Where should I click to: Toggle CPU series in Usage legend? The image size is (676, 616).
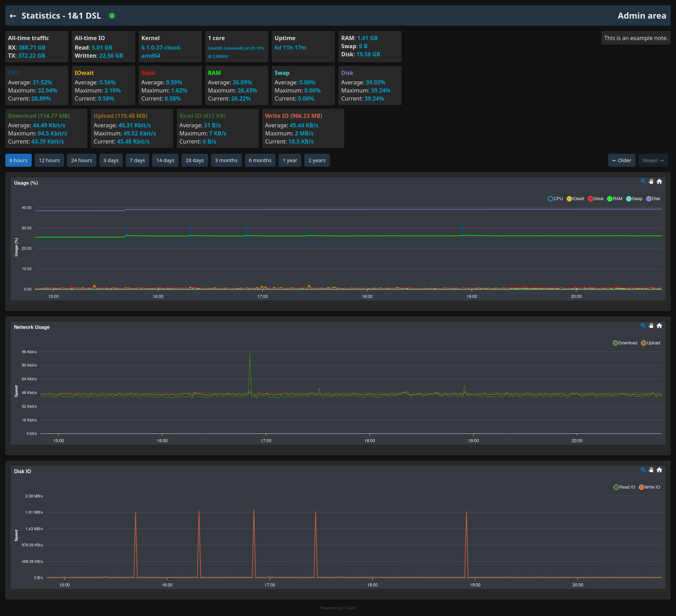pos(555,199)
